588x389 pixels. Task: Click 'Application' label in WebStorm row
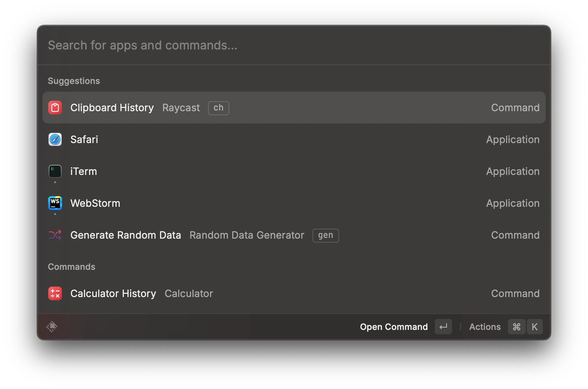(x=513, y=203)
